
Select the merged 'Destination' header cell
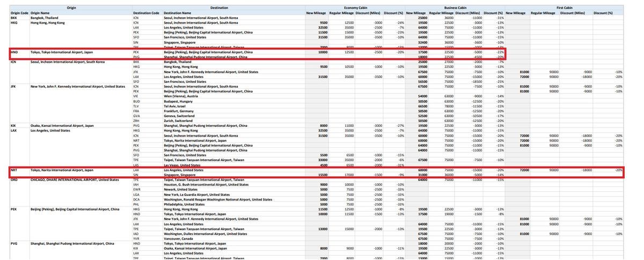pyautogui.click(x=218, y=8)
